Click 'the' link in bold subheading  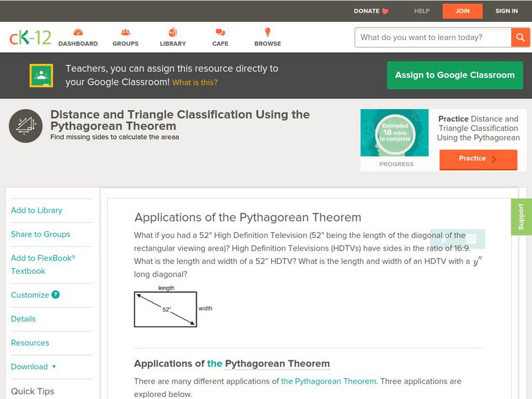pyautogui.click(x=214, y=363)
